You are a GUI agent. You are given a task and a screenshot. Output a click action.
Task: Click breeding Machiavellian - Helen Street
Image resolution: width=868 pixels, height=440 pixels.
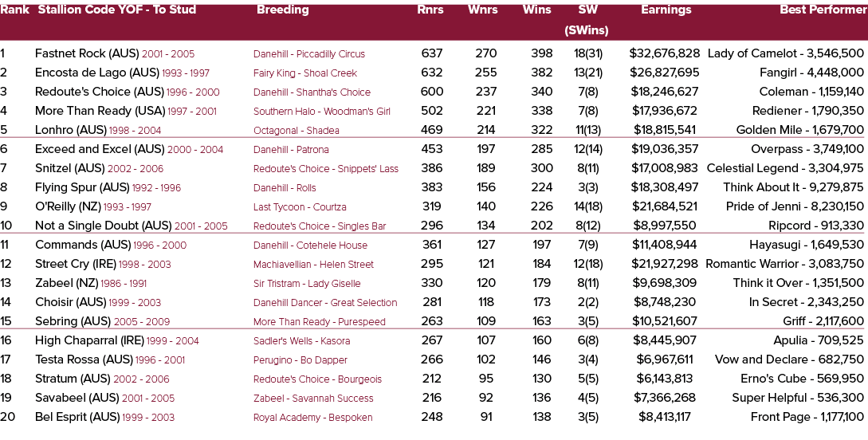(x=313, y=265)
